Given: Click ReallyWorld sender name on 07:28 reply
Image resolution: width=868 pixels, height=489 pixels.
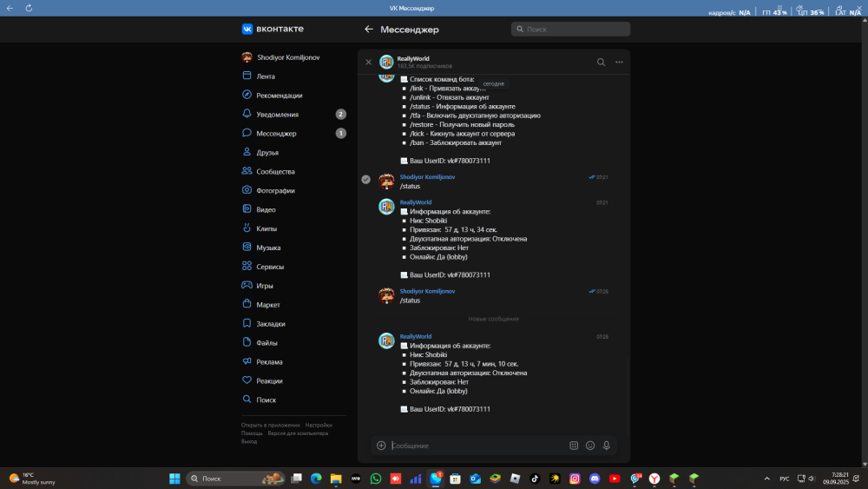Looking at the screenshot, I should point(416,336).
